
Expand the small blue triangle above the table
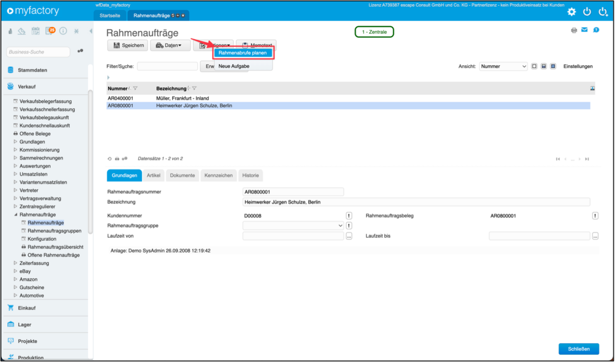(x=108, y=77)
